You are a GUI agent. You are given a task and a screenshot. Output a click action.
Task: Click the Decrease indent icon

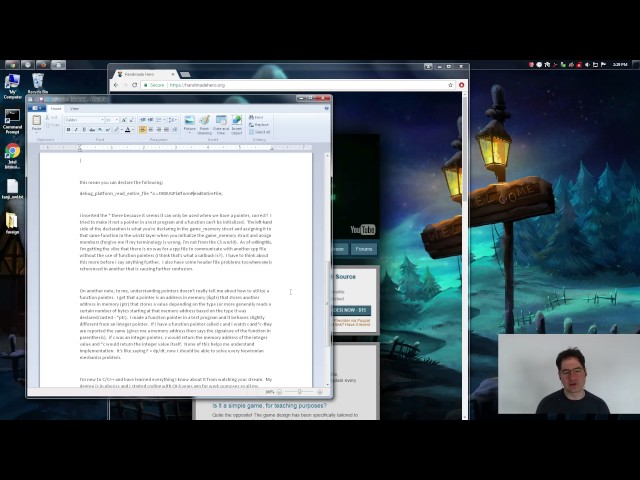point(143,120)
